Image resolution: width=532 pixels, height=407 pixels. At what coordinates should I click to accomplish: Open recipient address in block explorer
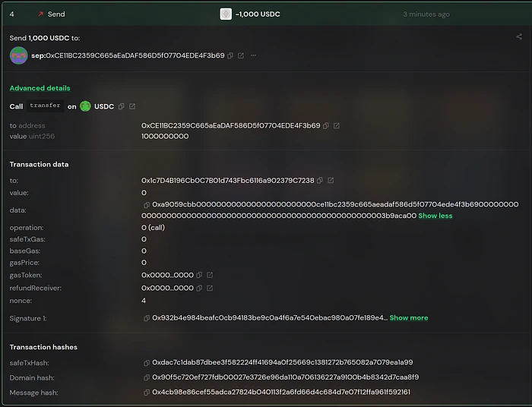[241, 55]
